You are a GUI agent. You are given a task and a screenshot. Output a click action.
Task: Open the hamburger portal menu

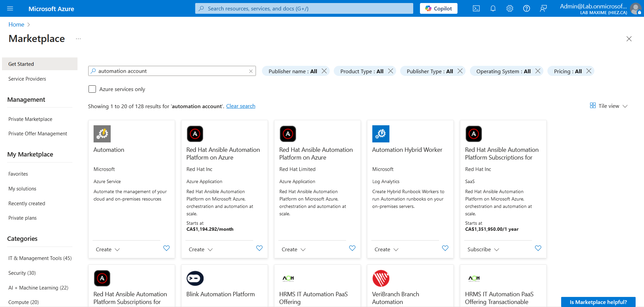(10, 9)
